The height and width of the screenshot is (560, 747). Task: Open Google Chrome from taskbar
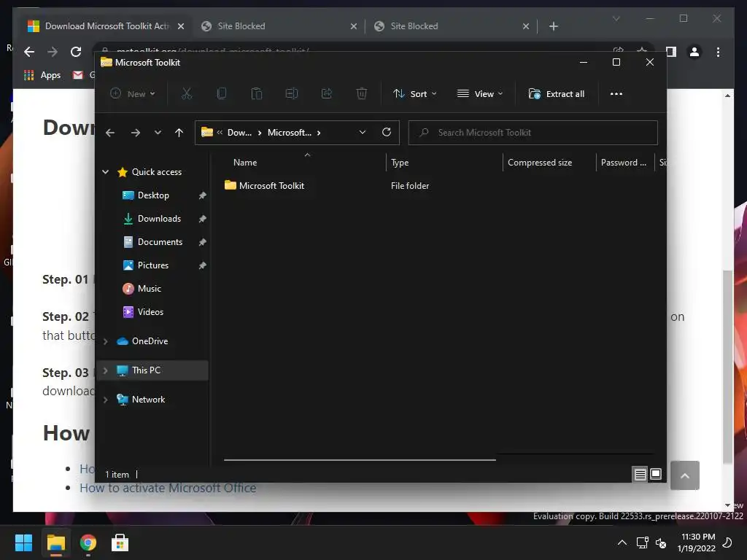(88, 542)
